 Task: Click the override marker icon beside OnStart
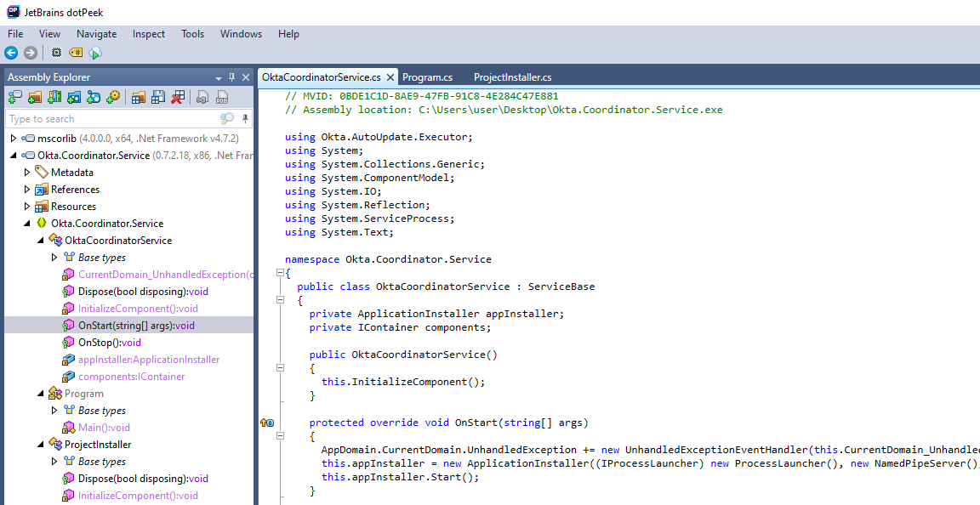click(267, 423)
